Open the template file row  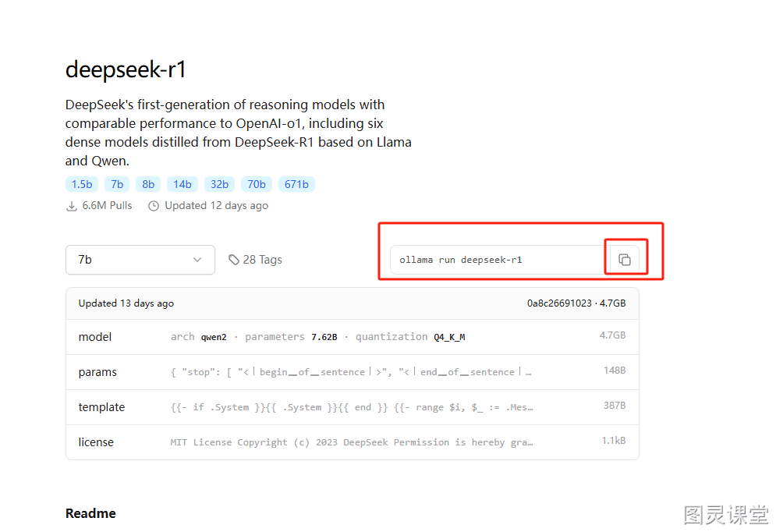tap(353, 407)
